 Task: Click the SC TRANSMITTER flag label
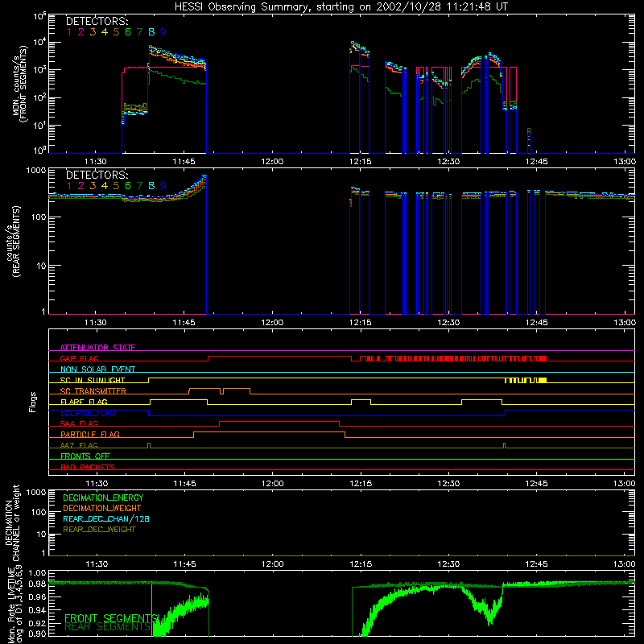pos(93,390)
